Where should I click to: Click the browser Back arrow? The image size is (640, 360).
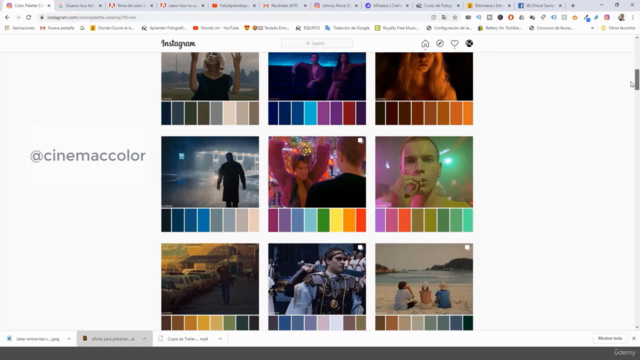coord(7,18)
